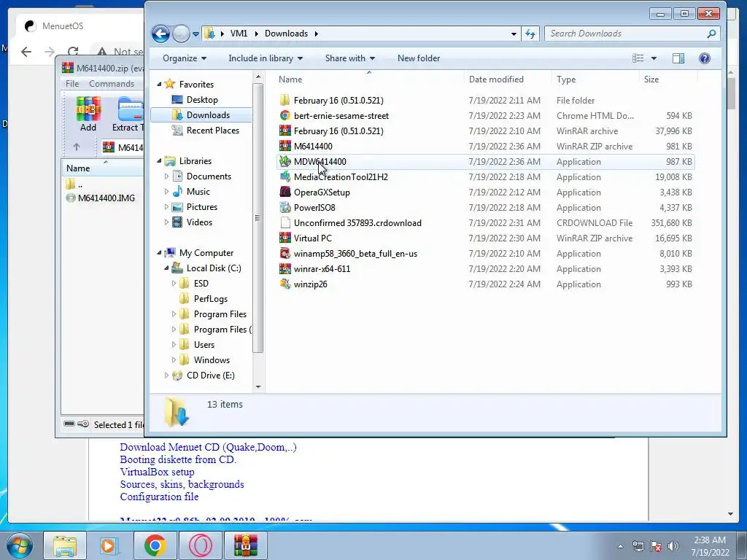Click the Explorer Forward navigation arrow

[181, 34]
